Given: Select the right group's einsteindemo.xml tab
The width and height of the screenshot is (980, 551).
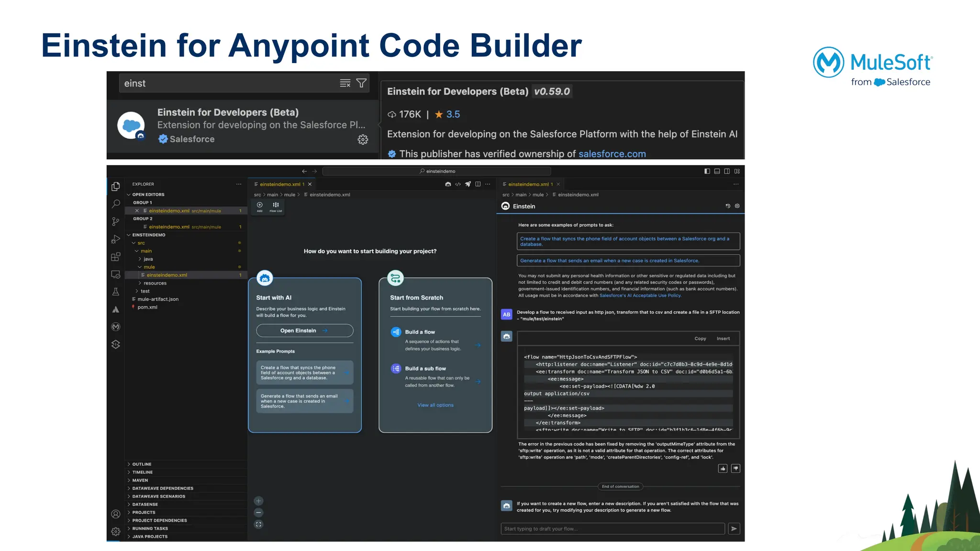Looking at the screenshot, I should pos(531,184).
